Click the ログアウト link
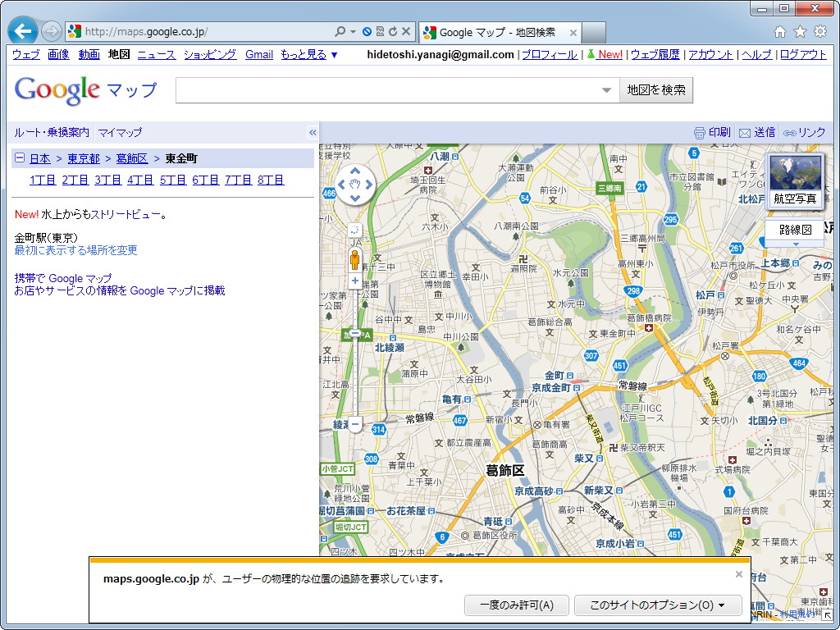This screenshot has width=840, height=630. pos(804,54)
